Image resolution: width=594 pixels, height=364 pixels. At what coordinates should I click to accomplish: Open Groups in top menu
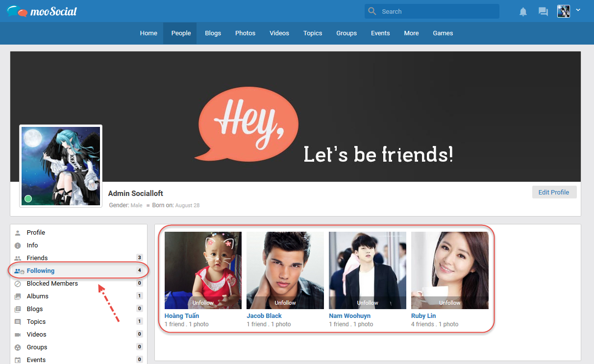click(346, 33)
